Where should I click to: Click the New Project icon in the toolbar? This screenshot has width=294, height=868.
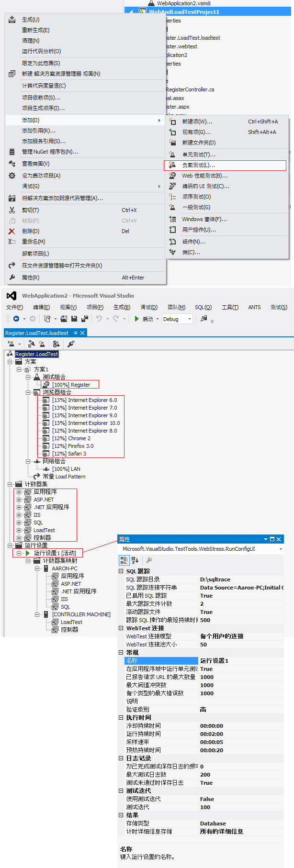pos(47,319)
